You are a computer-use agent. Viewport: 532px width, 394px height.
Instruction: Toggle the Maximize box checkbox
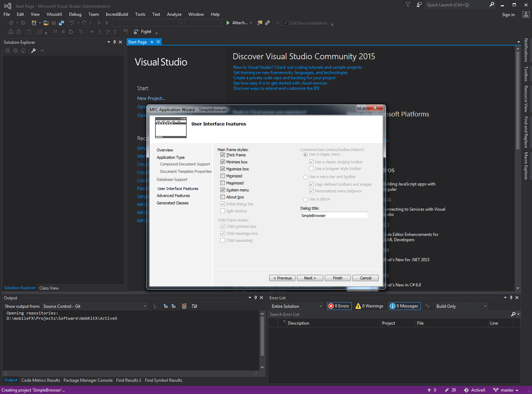(x=222, y=169)
